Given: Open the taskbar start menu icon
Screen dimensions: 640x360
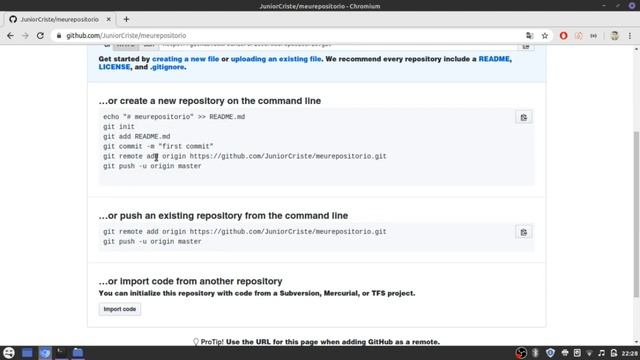Looking at the screenshot, I should click(x=9, y=353).
